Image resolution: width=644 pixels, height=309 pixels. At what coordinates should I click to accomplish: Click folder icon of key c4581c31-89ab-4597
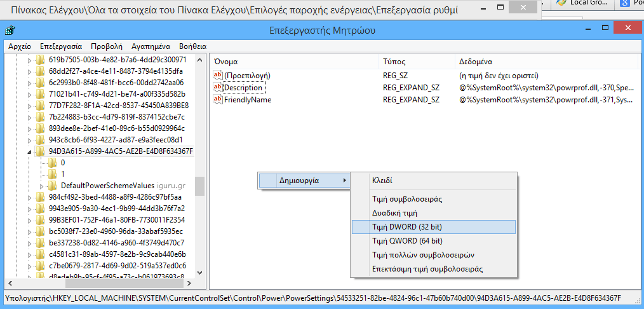coord(40,255)
